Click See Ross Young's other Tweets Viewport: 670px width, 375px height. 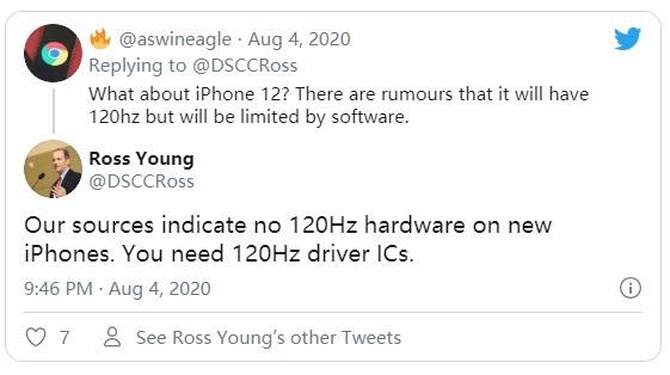pos(269,337)
